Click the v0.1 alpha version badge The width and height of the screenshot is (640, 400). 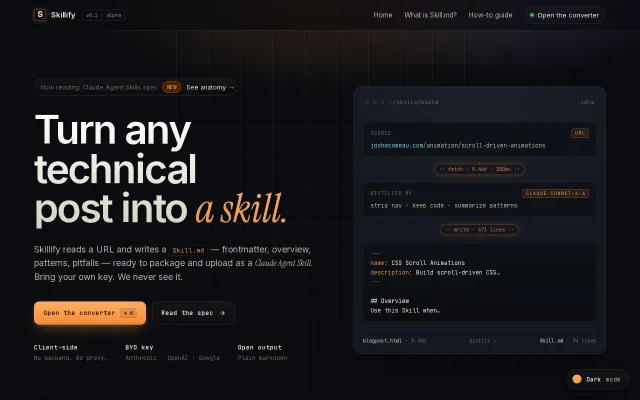pyautogui.click(x=103, y=15)
